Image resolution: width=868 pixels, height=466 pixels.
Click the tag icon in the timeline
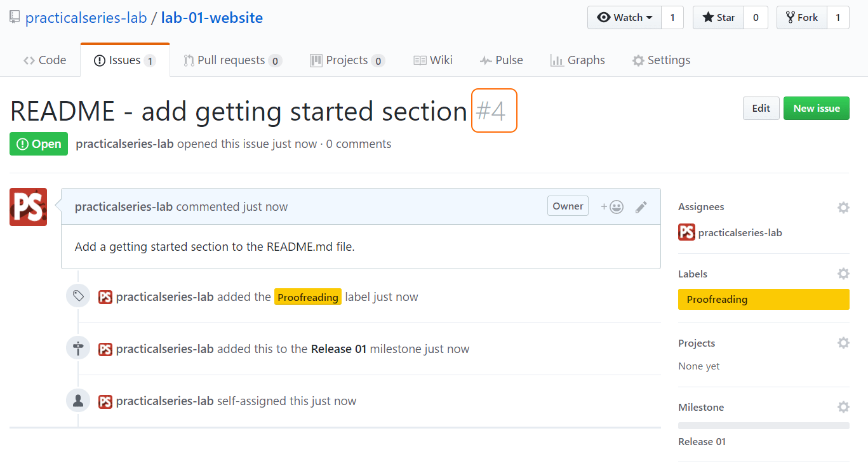[x=78, y=296]
